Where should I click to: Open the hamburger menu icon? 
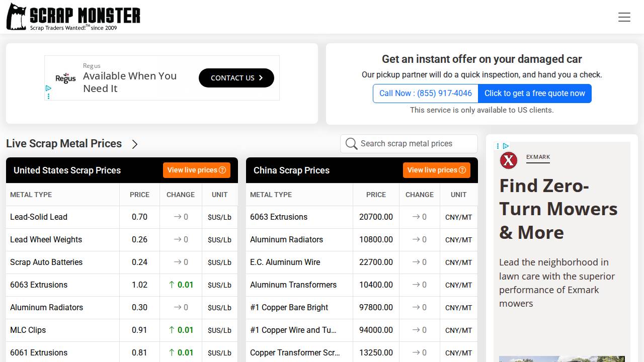point(624,17)
